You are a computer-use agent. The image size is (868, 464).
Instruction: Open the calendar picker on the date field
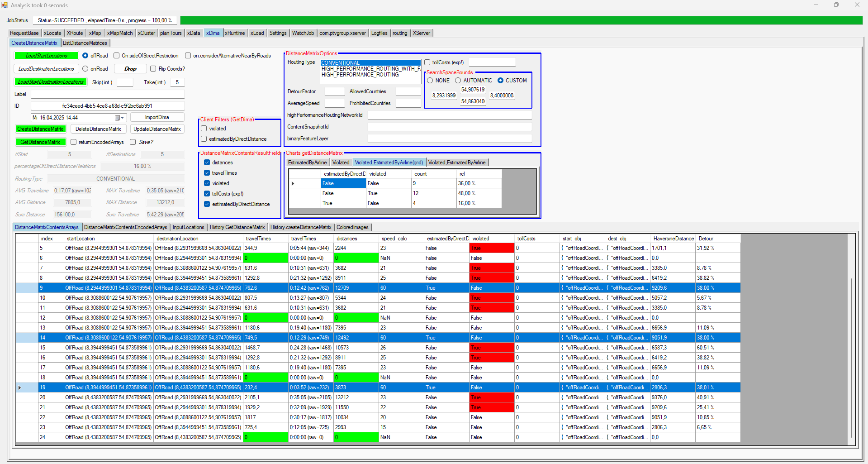(119, 118)
